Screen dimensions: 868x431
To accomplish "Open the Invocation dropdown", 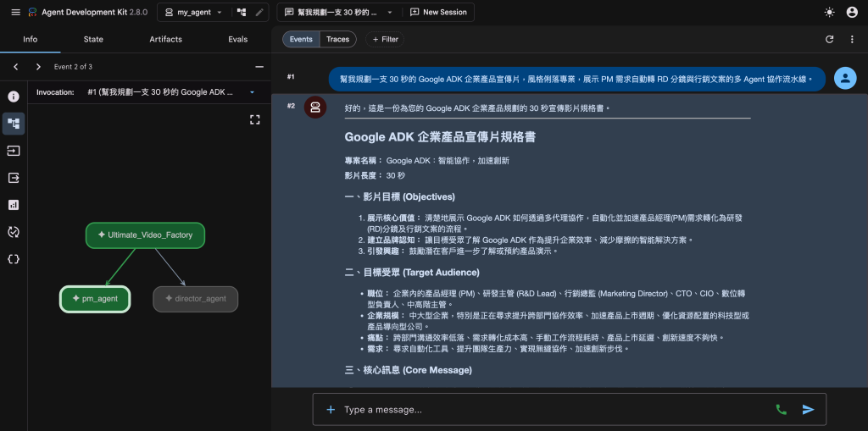I will point(170,92).
